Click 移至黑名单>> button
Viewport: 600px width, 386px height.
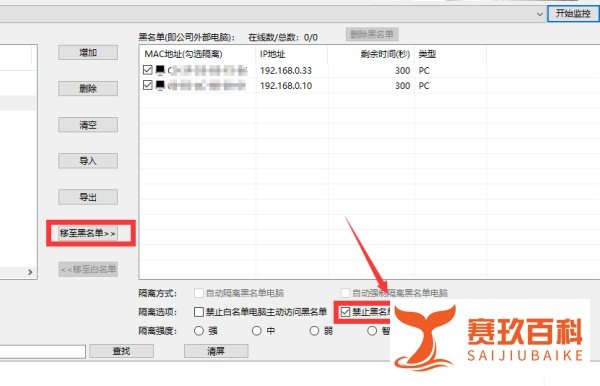(88, 233)
